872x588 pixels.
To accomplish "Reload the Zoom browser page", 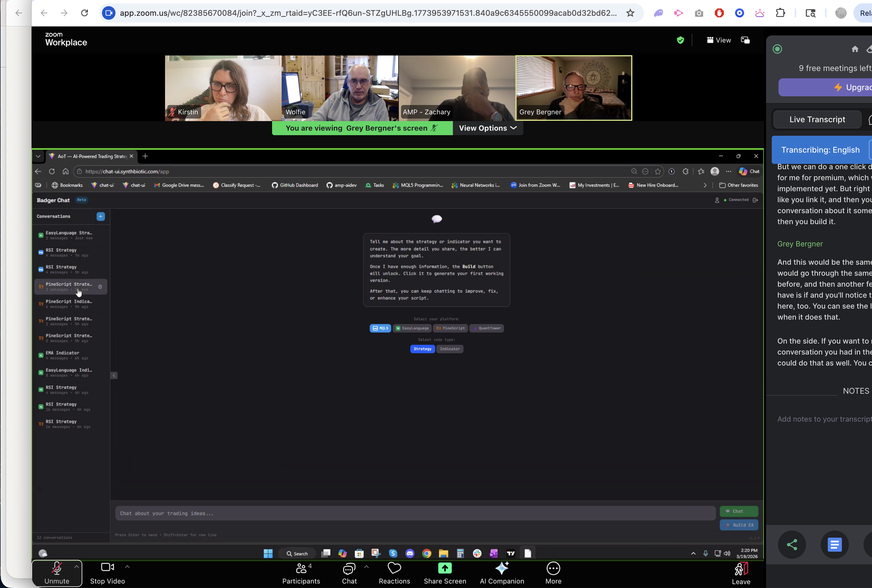I will (x=85, y=13).
